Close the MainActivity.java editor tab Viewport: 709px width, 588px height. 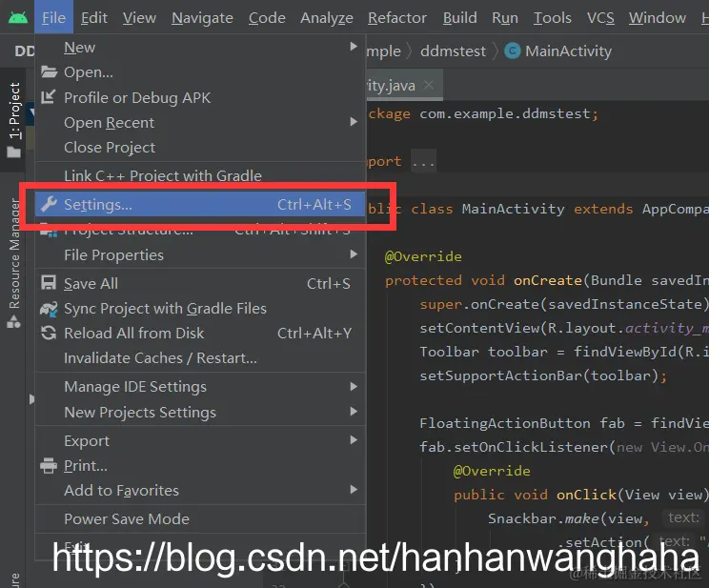click(429, 85)
